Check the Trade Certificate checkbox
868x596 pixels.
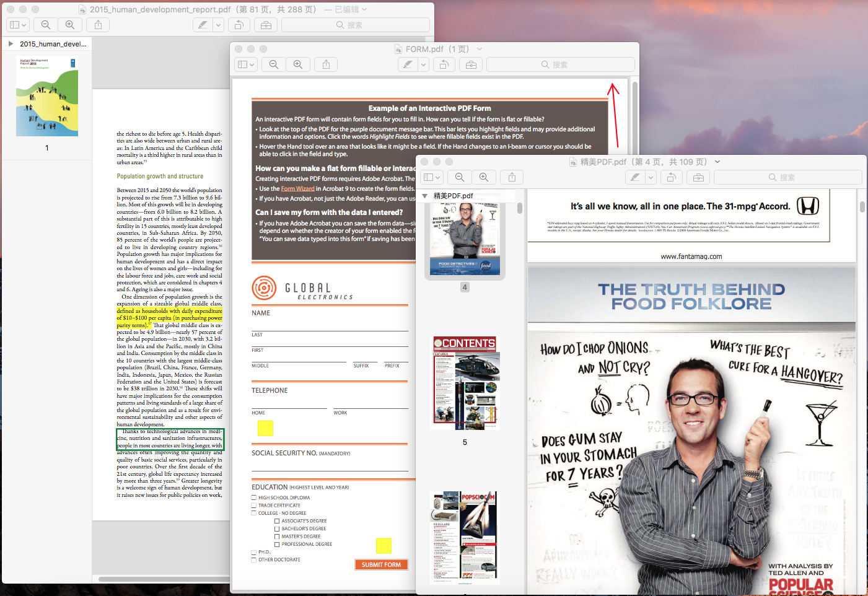(254, 506)
